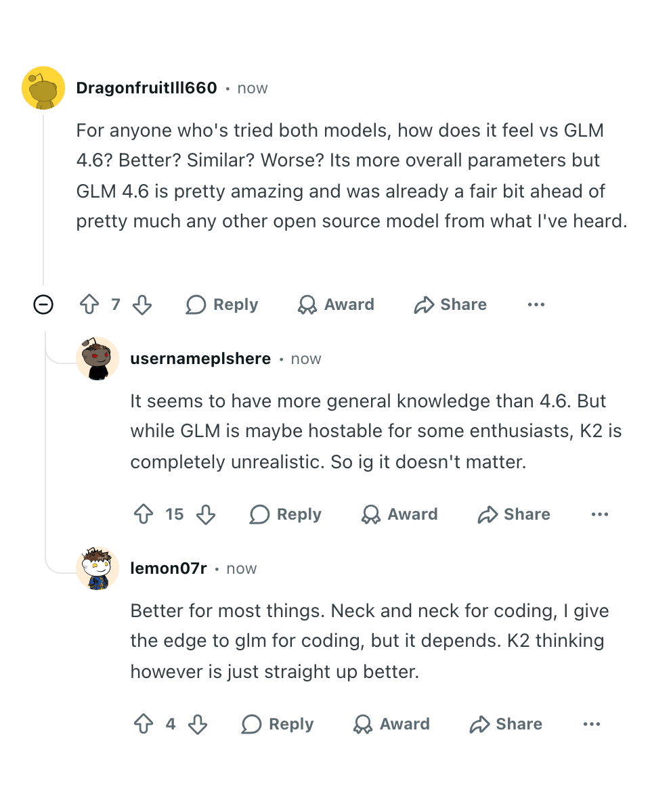This screenshot has width=650, height=812.
Task: Reply to Dragonfruitlll660's comment
Action: [221, 304]
